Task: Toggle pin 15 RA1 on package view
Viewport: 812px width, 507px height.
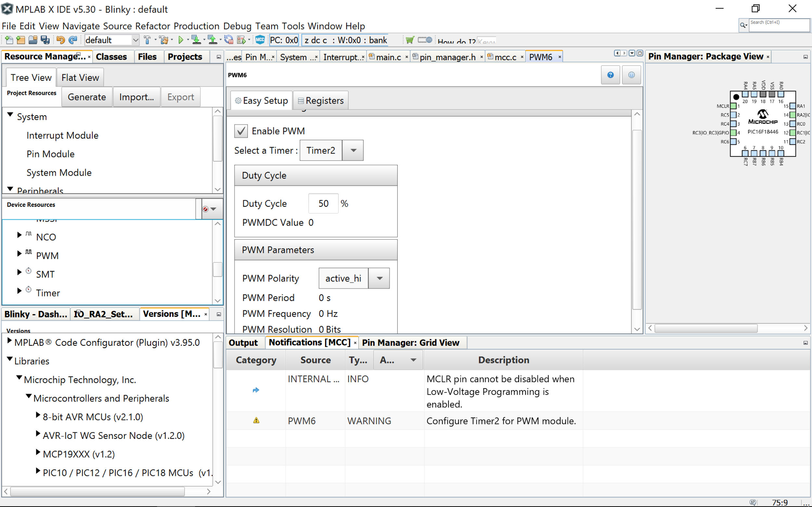Action: pyautogui.click(x=793, y=106)
